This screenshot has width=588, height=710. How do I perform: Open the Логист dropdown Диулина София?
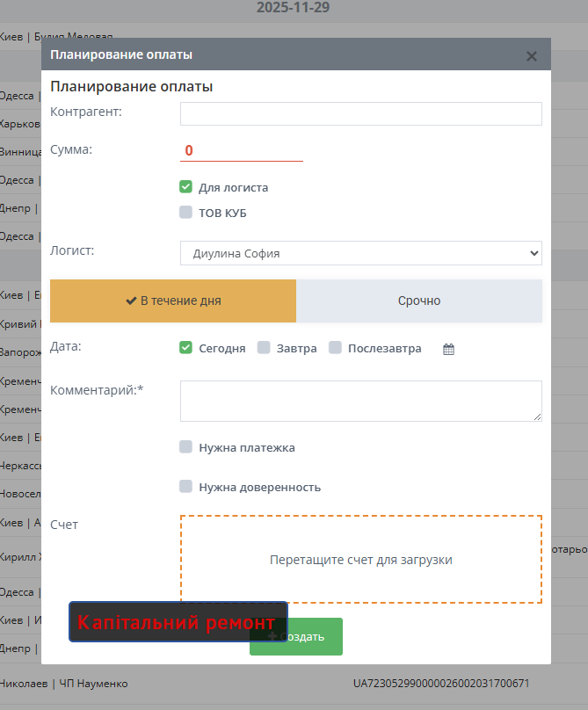[x=361, y=253]
